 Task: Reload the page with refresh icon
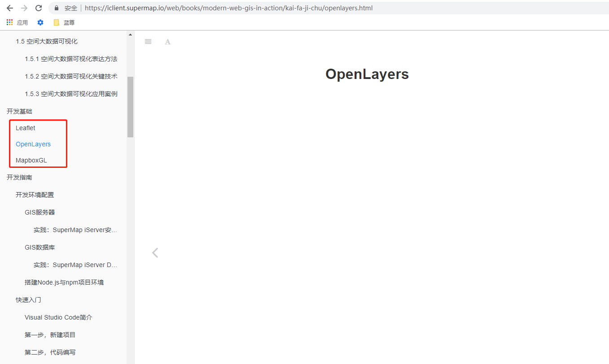point(39,8)
